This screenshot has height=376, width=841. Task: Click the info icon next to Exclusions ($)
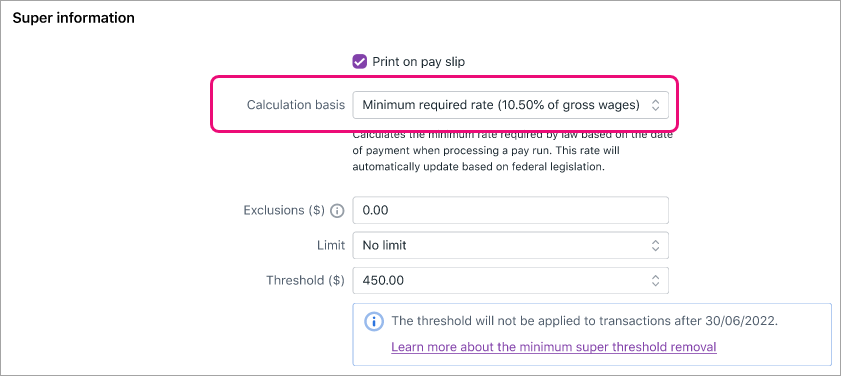point(337,211)
